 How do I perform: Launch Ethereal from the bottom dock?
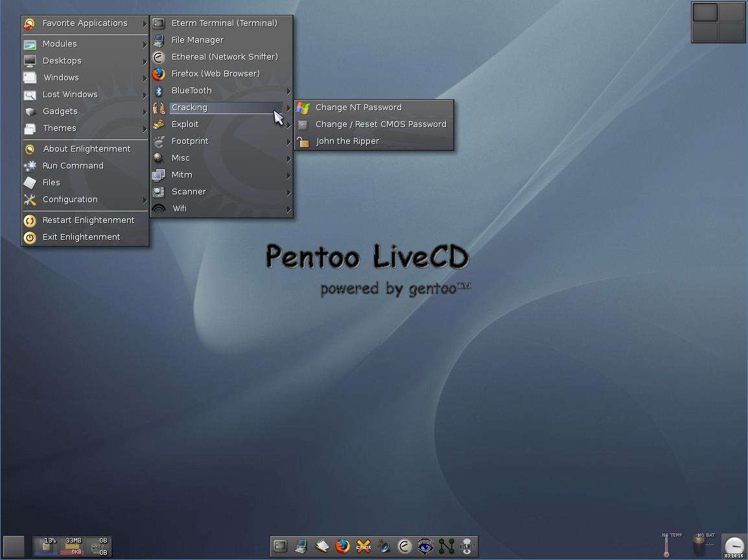click(404, 546)
